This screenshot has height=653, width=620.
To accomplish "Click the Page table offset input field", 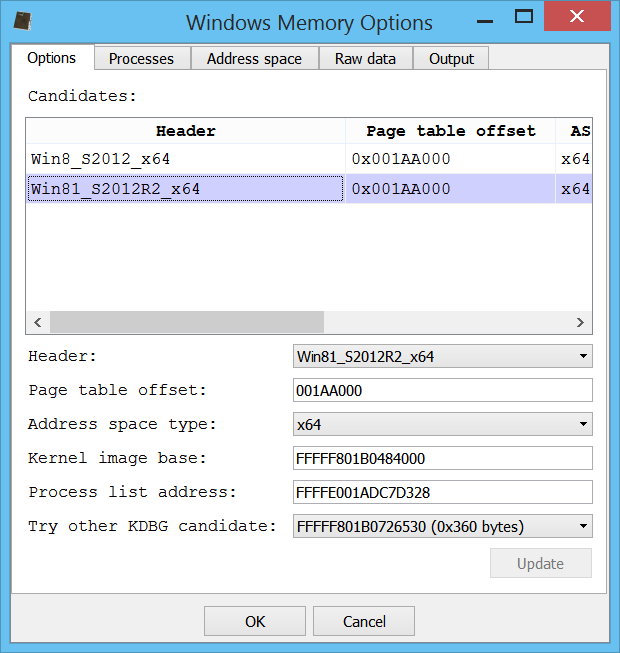I will pos(443,390).
